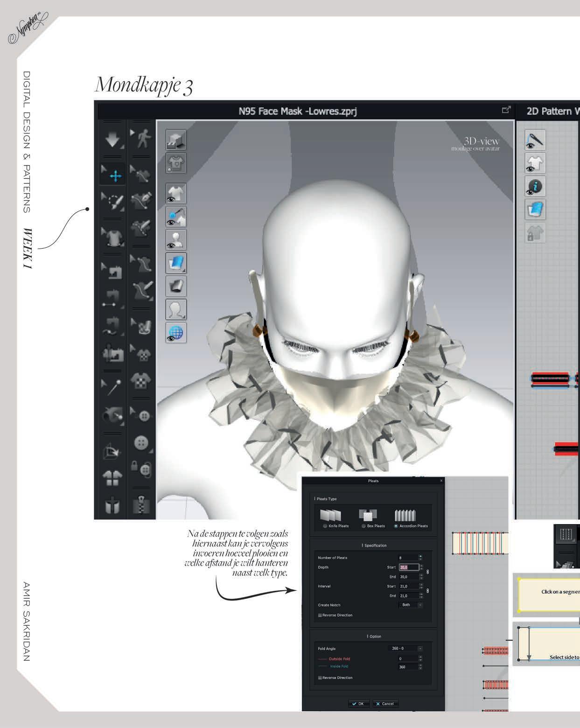Image resolution: width=580 pixels, height=728 pixels.
Task: Select the lasso mesh selection tool
Action: click(113, 202)
